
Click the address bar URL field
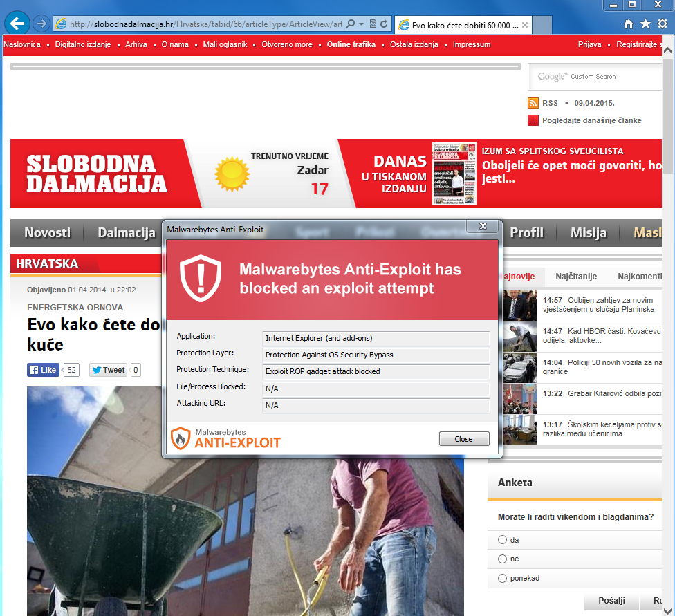coord(206,24)
